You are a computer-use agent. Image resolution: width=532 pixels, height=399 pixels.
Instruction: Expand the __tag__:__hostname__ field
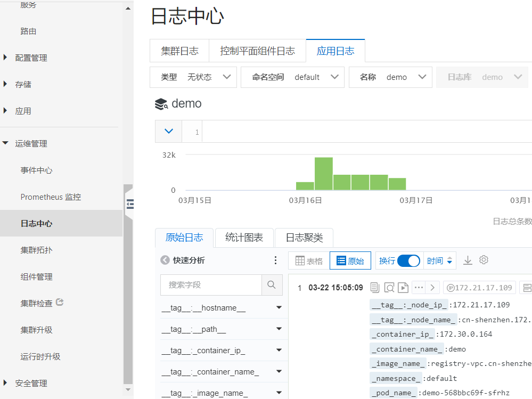pyautogui.click(x=279, y=308)
